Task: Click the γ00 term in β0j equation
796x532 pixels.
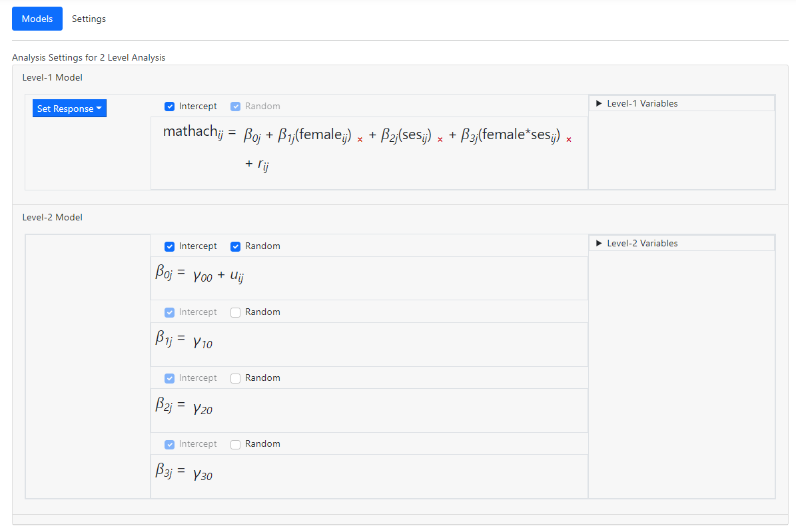Action: [x=202, y=276]
